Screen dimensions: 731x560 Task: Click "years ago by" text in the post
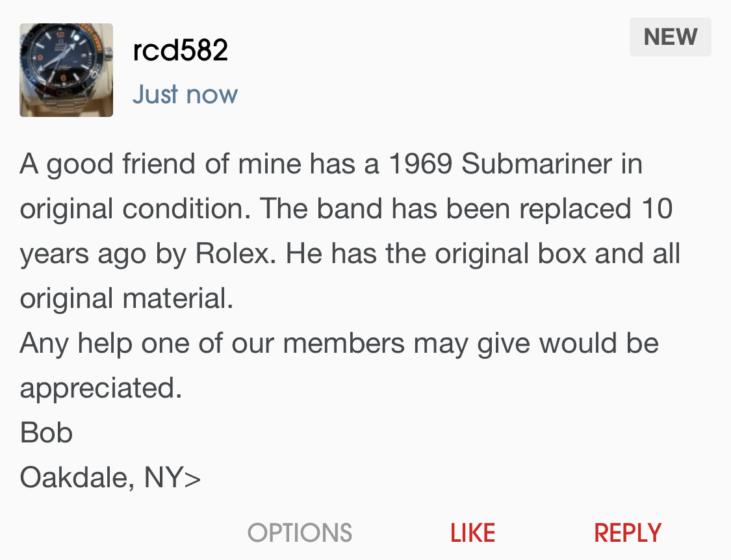point(104,253)
